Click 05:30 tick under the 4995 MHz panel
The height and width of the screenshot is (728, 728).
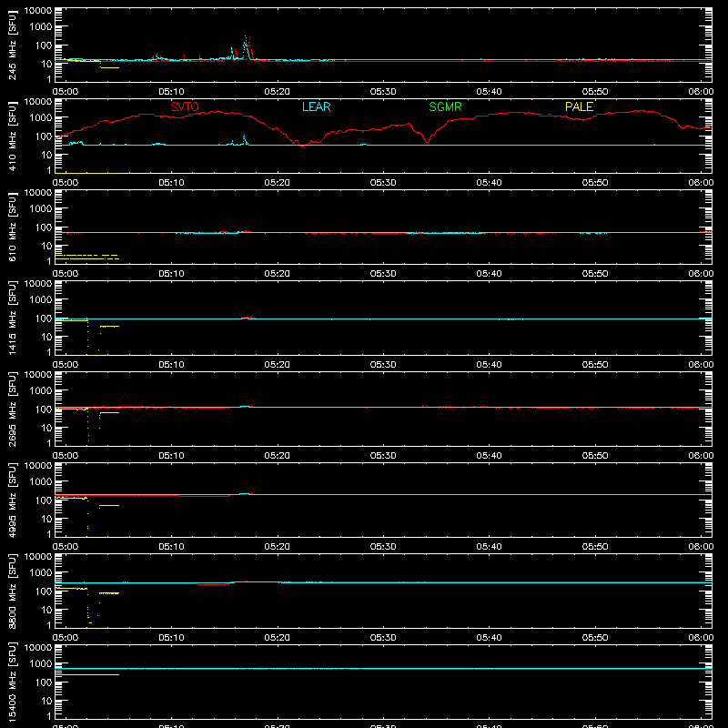(x=383, y=547)
